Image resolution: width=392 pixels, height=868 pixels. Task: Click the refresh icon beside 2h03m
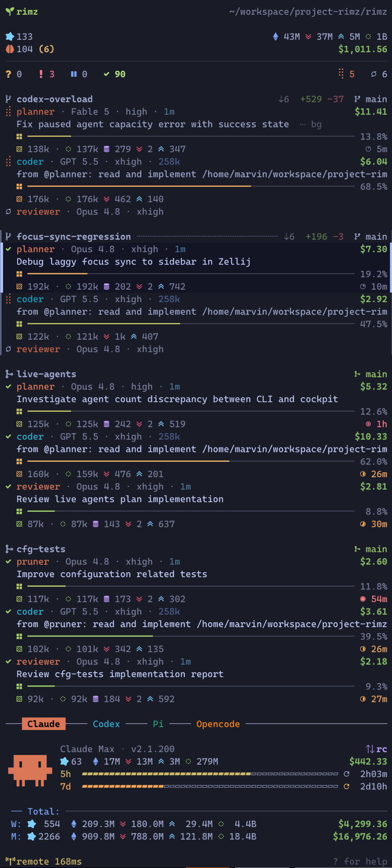coord(346,774)
